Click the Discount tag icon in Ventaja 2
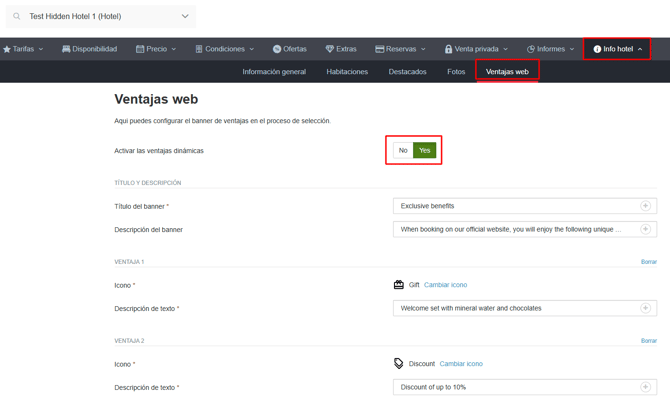 399,363
